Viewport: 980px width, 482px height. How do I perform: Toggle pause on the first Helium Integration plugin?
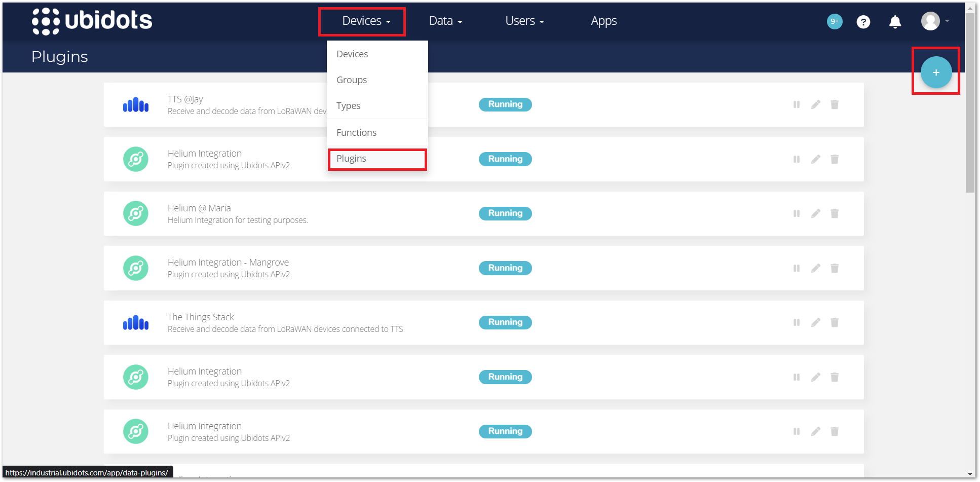pos(796,159)
